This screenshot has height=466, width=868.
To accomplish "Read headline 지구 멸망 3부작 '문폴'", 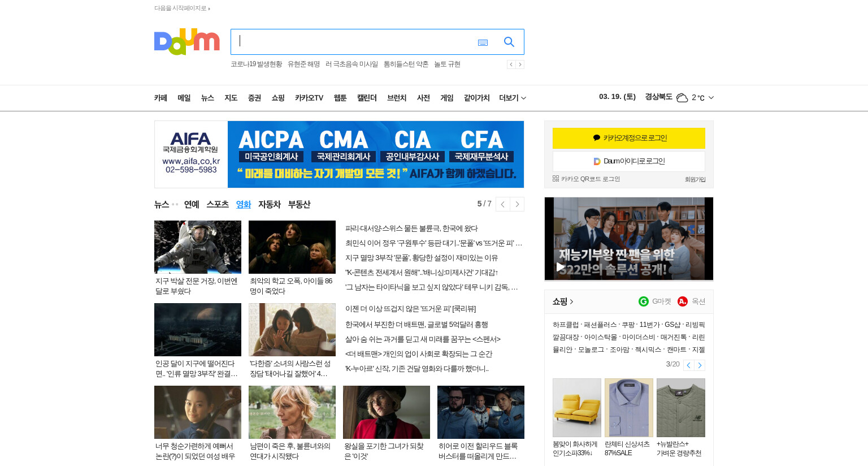I will pyautogui.click(x=422, y=258).
